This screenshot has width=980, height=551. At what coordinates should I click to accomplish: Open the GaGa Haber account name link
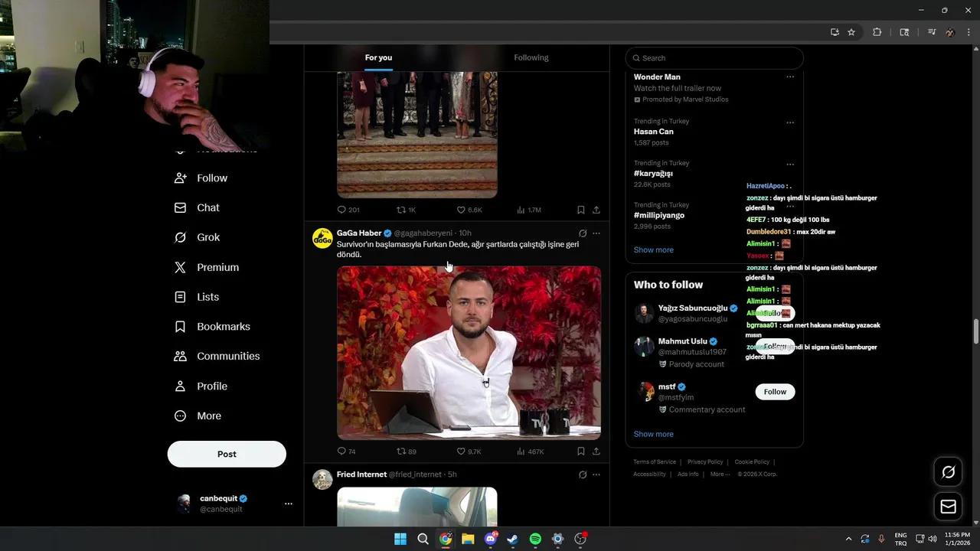pos(359,233)
